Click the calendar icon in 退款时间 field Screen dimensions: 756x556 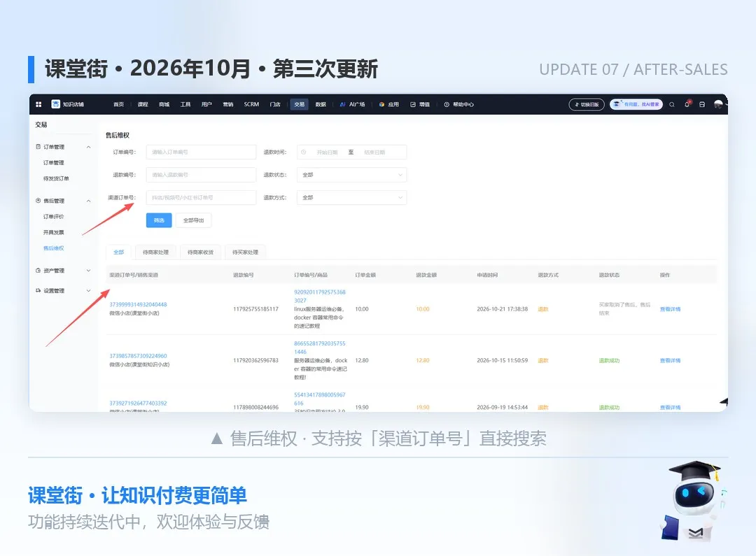[304, 152]
